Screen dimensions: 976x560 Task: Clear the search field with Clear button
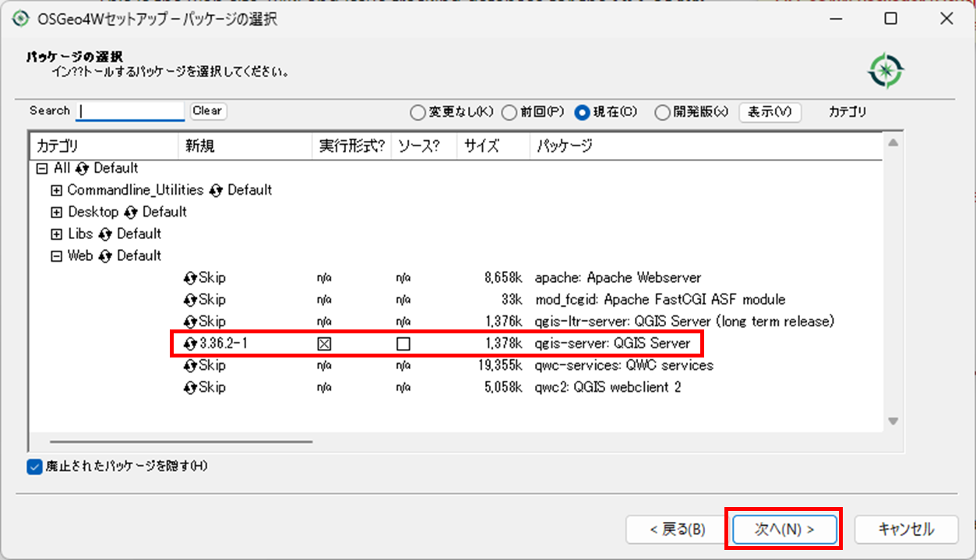point(207,111)
